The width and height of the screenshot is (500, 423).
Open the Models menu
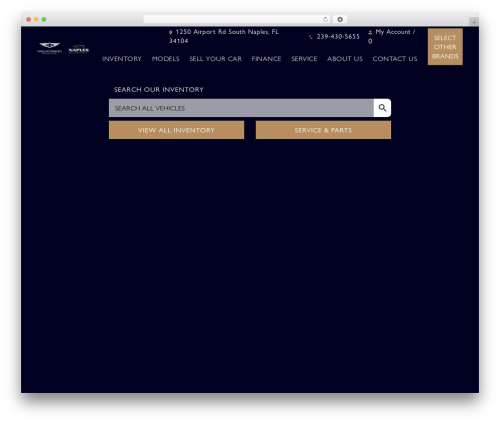pos(166,59)
